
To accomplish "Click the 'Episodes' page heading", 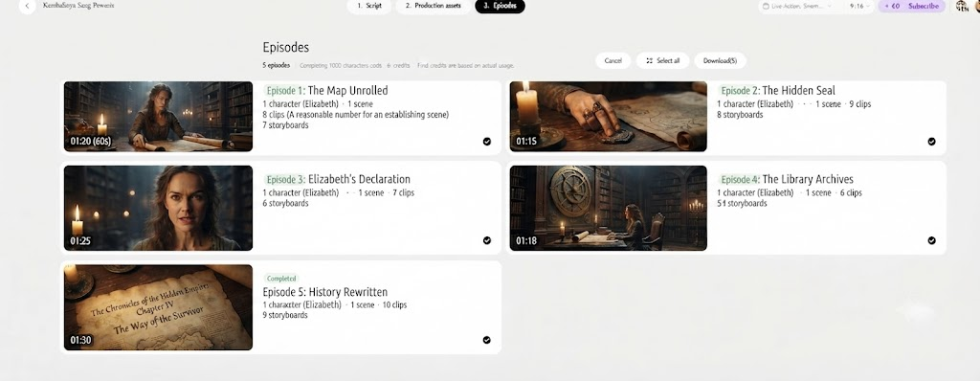I will coord(285,48).
